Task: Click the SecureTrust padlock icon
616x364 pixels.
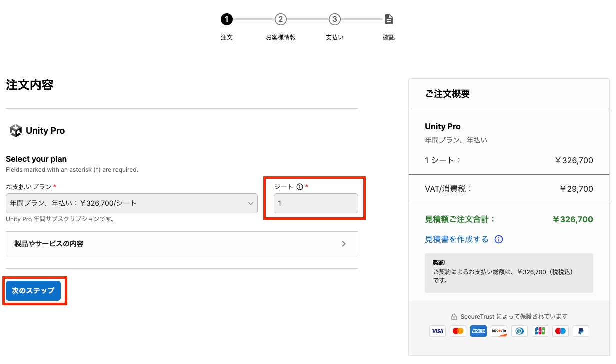Action: 454,317
